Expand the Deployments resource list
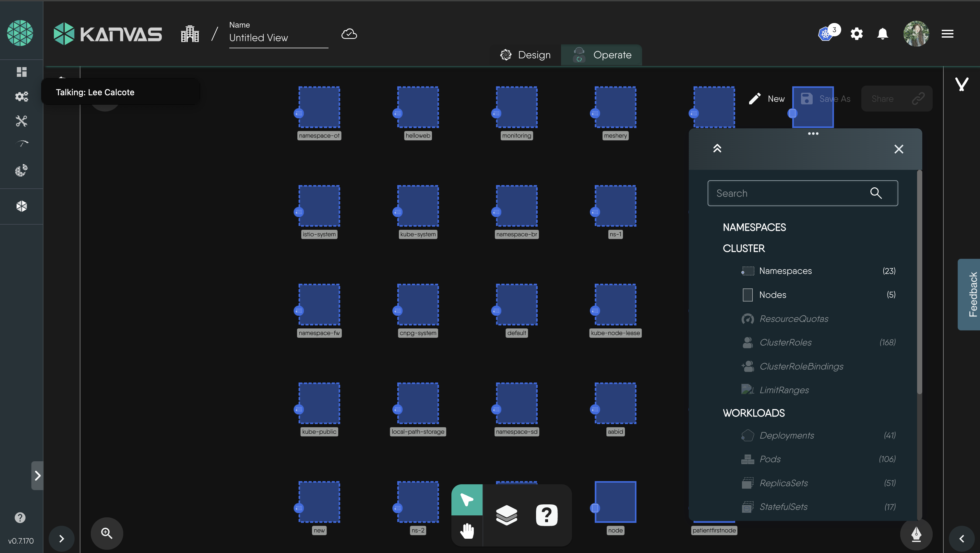 785,435
